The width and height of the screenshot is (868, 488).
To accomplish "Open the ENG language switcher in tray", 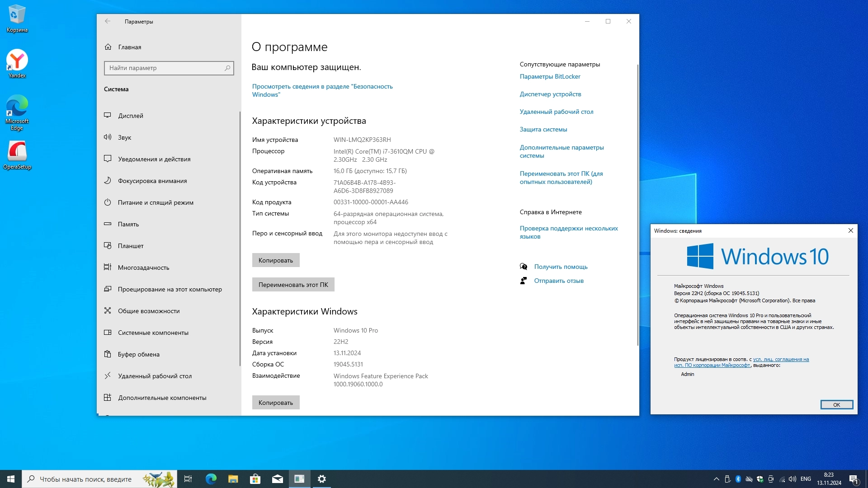I will pyautogui.click(x=806, y=479).
